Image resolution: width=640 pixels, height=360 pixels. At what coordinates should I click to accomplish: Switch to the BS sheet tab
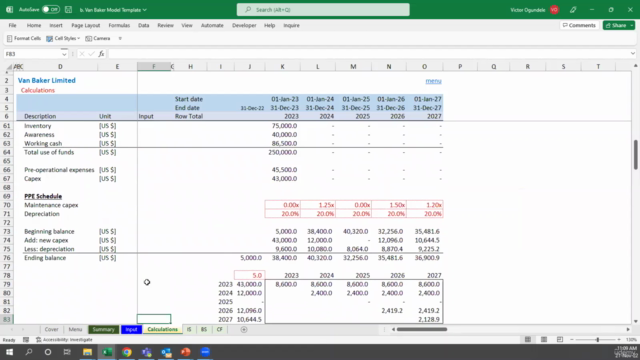[x=204, y=329]
